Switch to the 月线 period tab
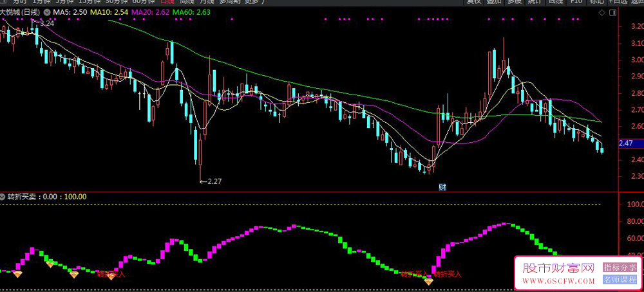The image size is (644, 292). (x=207, y=2)
